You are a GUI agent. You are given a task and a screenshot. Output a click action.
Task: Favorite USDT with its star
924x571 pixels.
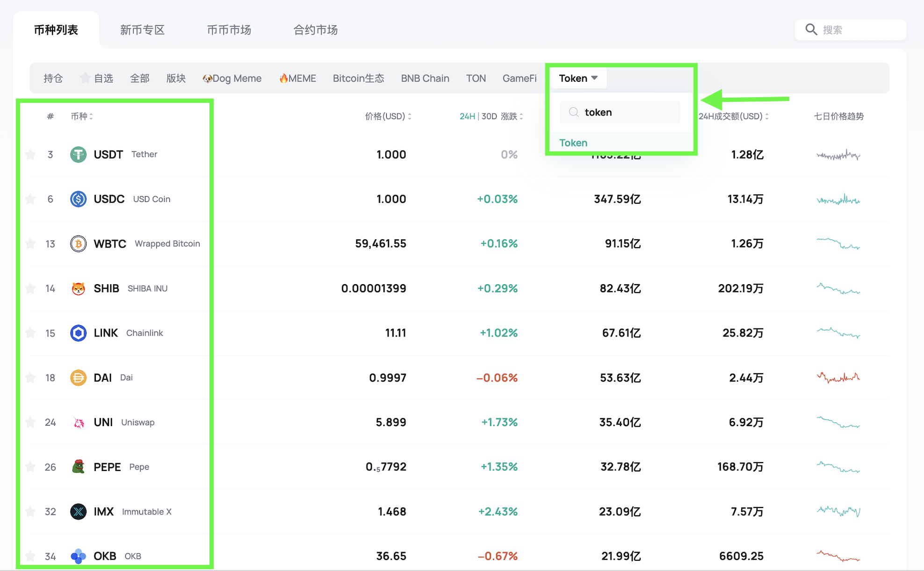coord(30,154)
